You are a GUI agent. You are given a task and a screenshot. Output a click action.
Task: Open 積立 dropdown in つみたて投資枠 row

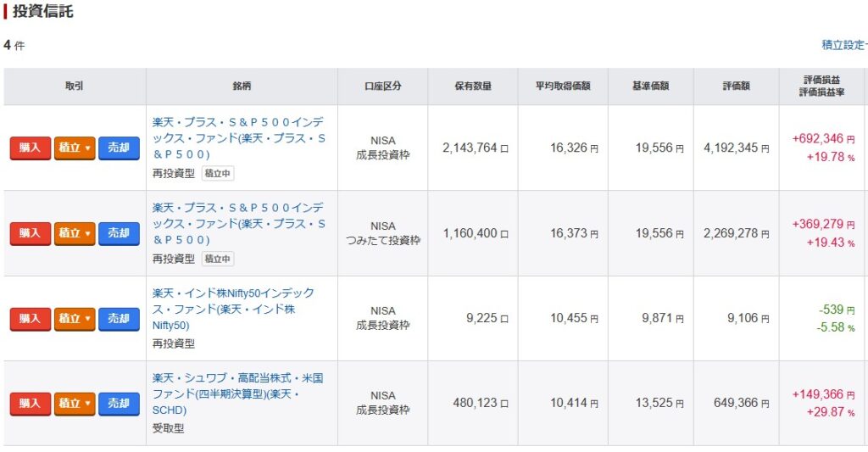point(75,233)
